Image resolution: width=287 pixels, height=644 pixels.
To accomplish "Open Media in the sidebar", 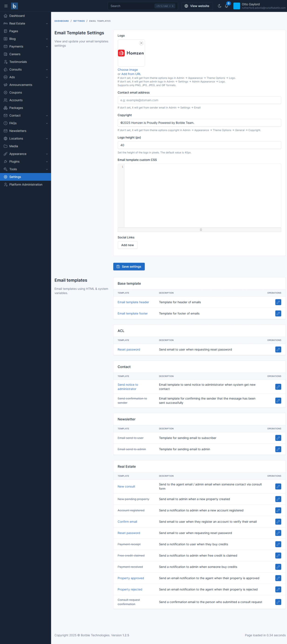I will pyautogui.click(x=26, y=146).
